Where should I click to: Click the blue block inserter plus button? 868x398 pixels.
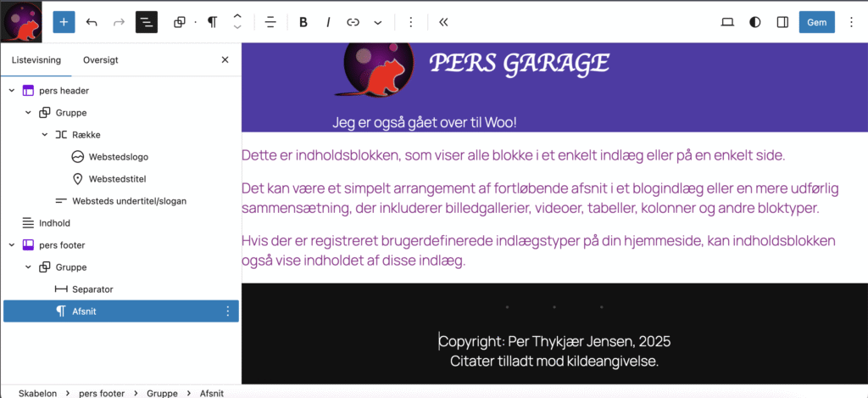click(x=64, y=22)
